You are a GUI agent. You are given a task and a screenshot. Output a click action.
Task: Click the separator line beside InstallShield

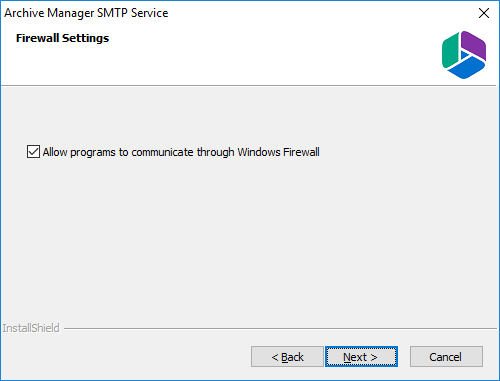click(280, 328)
